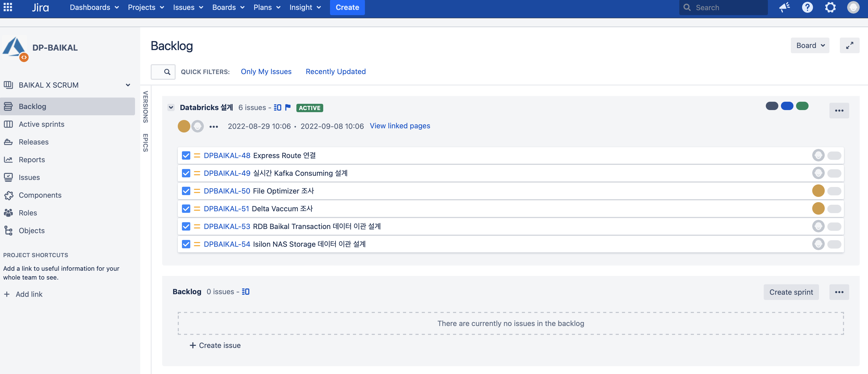
Task: Click the sprint flag icon beside Databricks
Action: 288,107
